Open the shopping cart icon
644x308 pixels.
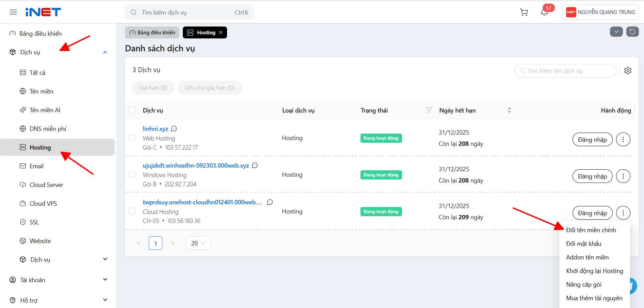[524, 12]
